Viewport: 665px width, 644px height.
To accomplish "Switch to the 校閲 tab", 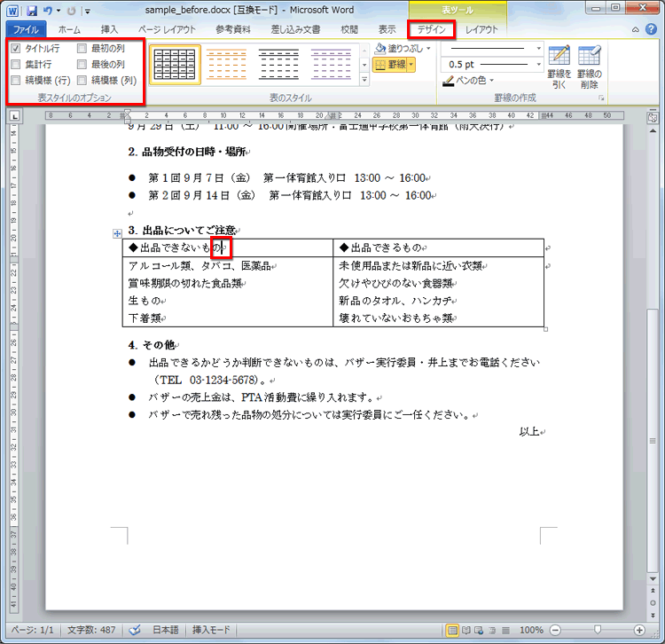I will pyautogui.click(x=349, y=29).
